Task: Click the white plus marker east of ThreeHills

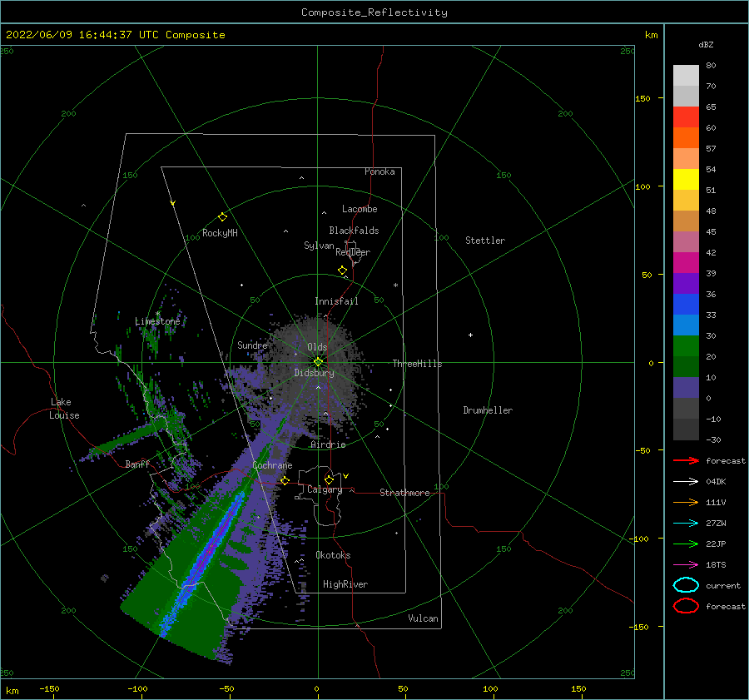Action: tap(470, 335)
